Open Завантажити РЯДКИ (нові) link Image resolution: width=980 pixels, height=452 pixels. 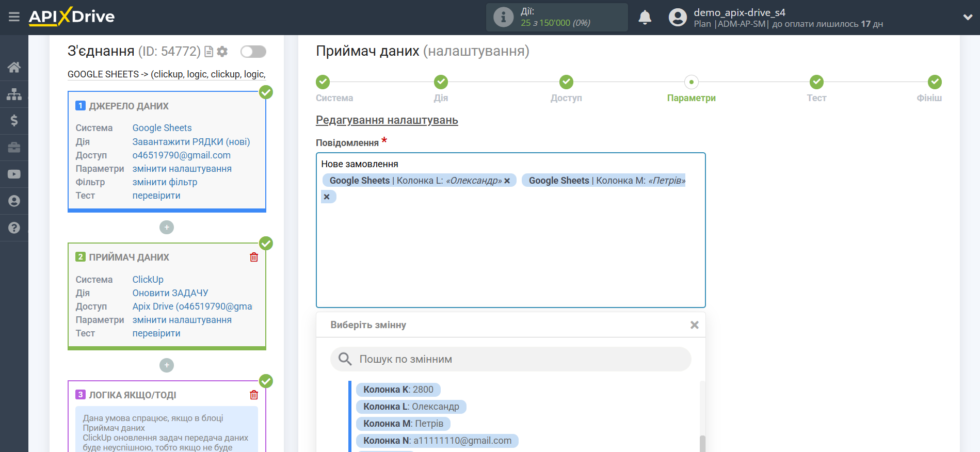(191, 142)
